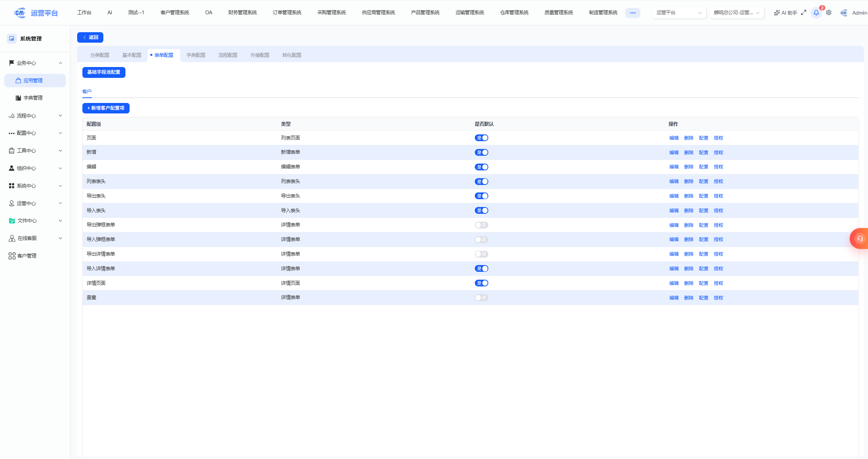Click 编辑 link in 页面 row
868x459 pixels.
pos(674,138)
